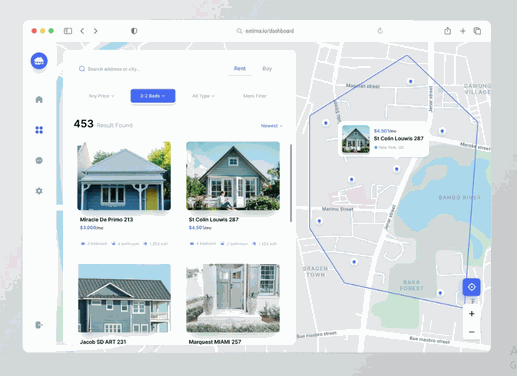Click the browser reload icon

point(380,31)
